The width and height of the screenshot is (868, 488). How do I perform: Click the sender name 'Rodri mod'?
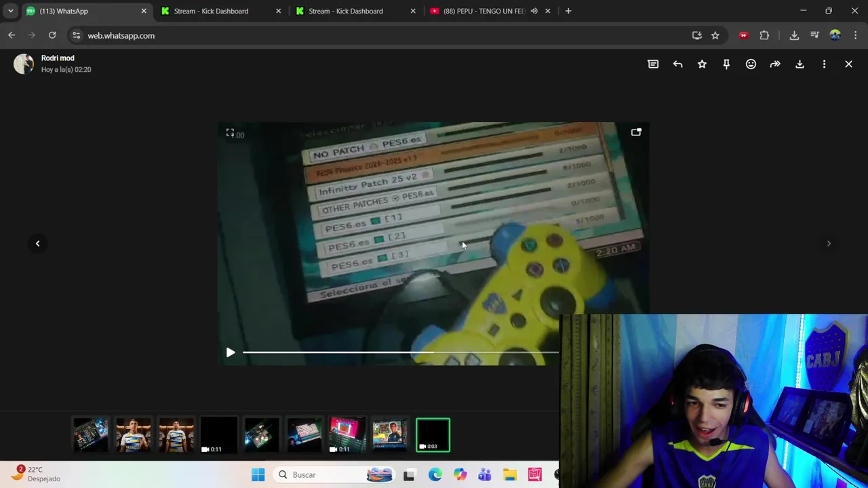click(58, 58)
